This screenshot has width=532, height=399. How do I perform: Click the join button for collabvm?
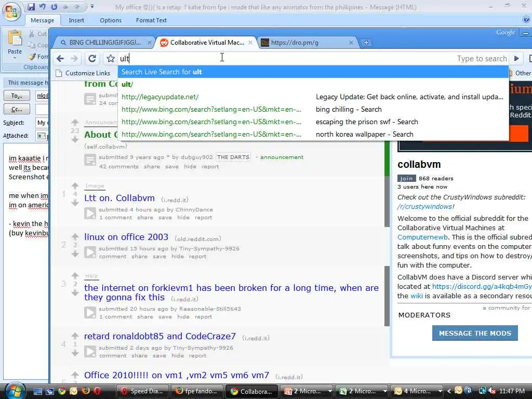[406, 179]
